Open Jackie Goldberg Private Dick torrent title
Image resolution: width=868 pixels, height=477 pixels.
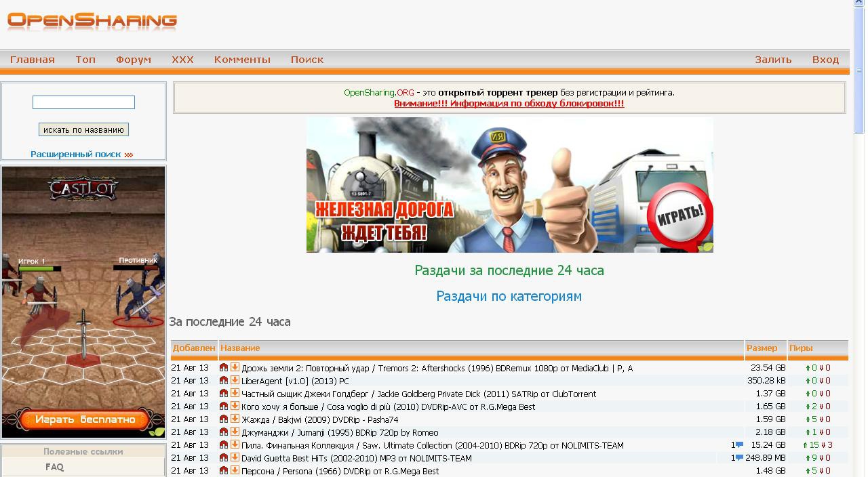pyautogui.click(x=419, y=394)
